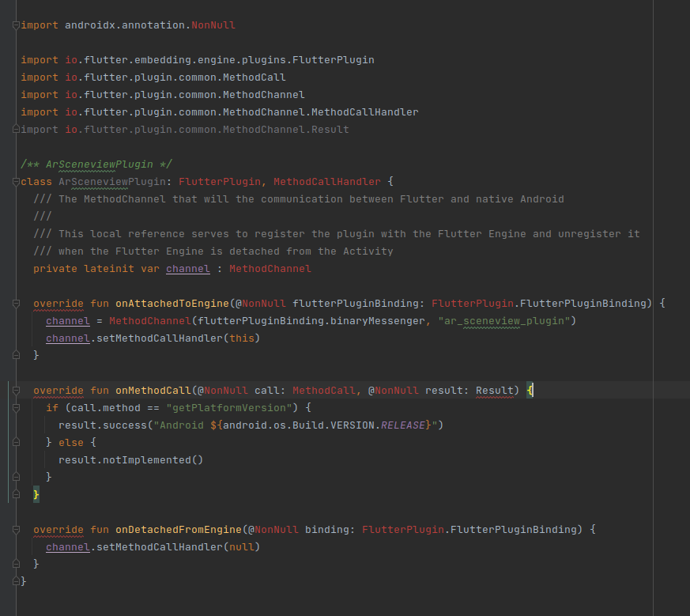The height and width of the screenshot is (616, 690).
Task: Toggle the fold marker at the else line
Action: [x=16, y=442]
